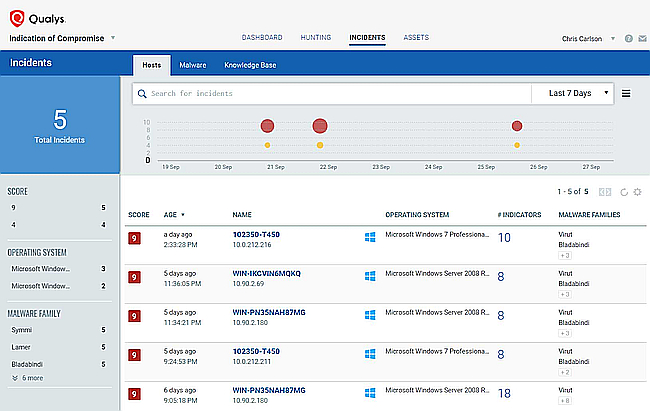
Task: Open the mail envelope icon
Action: (x=642, y=39)
